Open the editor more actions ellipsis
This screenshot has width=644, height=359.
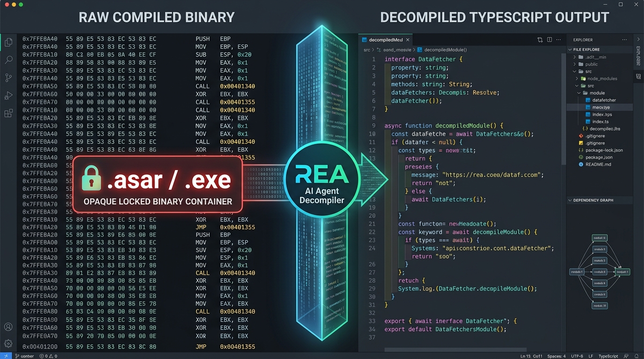click(x=559, y=40)
